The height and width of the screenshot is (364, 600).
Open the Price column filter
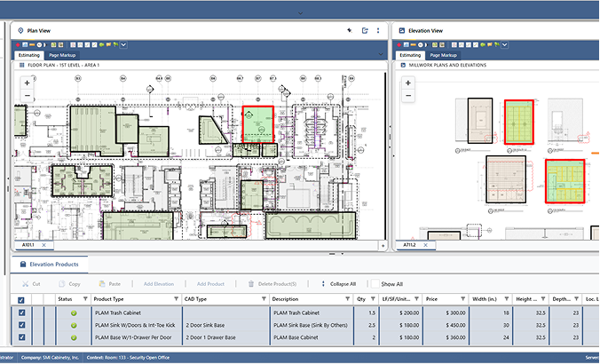click(462, 299)
